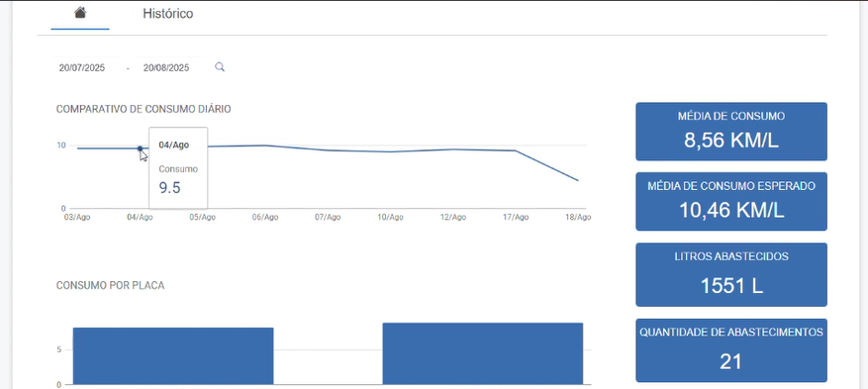The width and height of the screenshot is (868, 389).
Task: Click the 04/Ago axis label under chart
Action: coord(140,218)
